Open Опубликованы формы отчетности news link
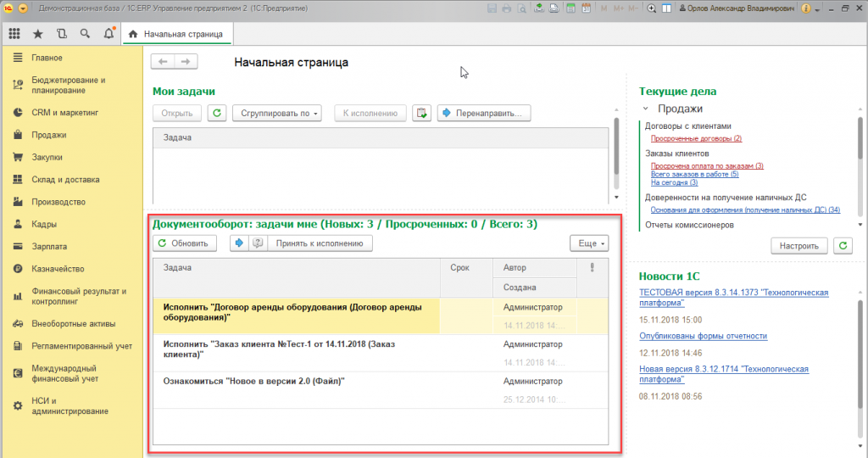The width and height of the screenshot is (868, 458). [x=703, y=336]
